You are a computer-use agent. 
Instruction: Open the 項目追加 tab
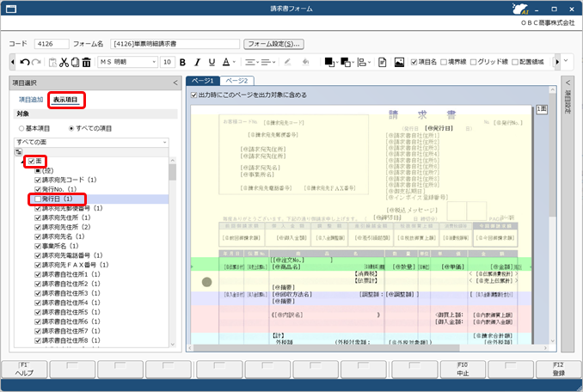[31, 100]
